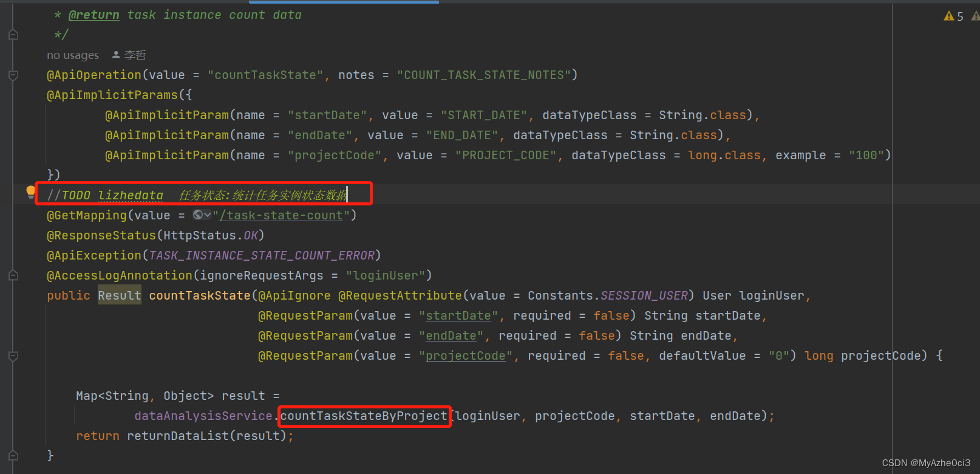
Task: Toggle the fold marker on the comment end line
Action: click(13, 35)
